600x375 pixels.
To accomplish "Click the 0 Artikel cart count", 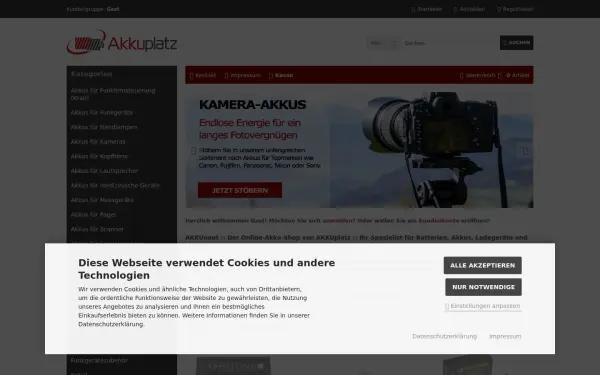I will pos(517,75).
